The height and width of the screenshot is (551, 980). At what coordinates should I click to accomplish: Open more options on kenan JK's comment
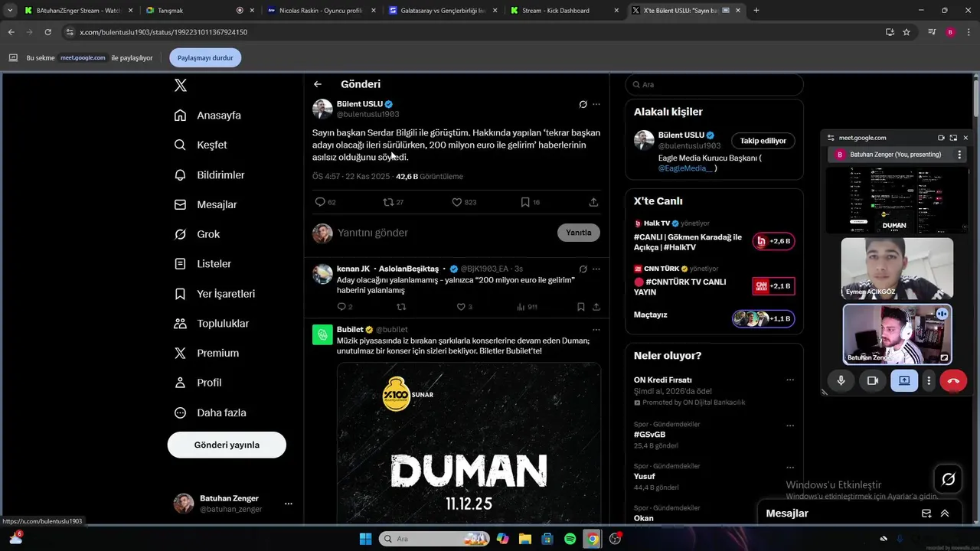point(596,269)
